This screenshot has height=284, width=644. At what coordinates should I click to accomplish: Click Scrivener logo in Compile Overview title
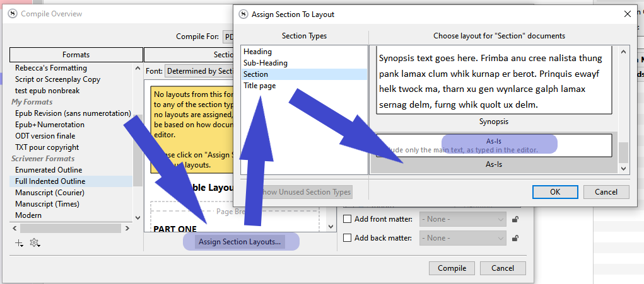pyautogui.click(x=12, y=14)
